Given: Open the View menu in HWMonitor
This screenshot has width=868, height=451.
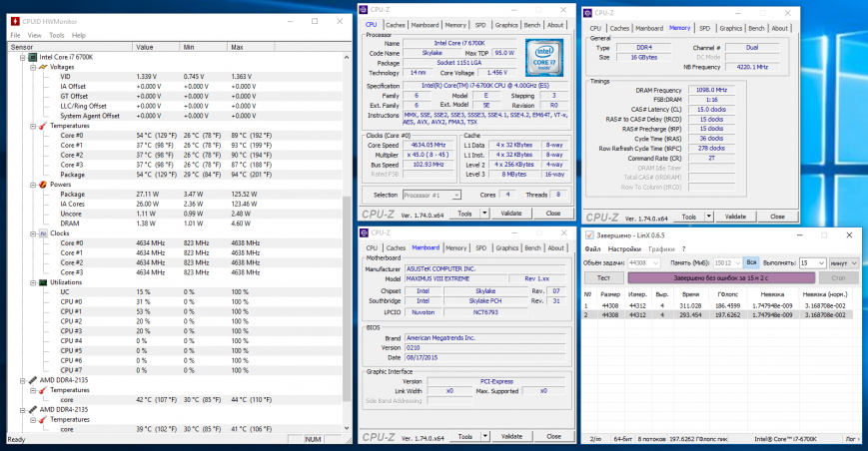Looking at the screenshot, I should coord(34,35).
